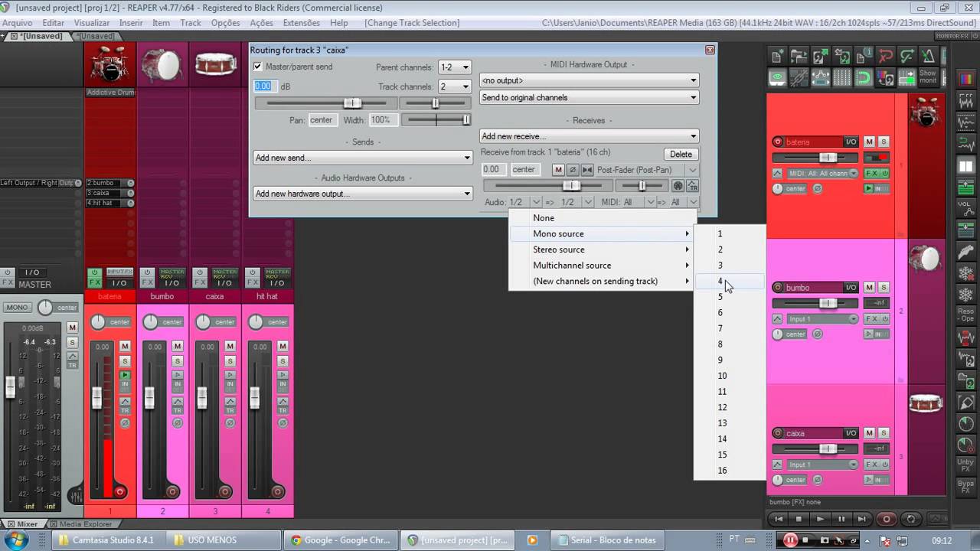This screenshot has height=551, width=980.
Task: Switch to the Media Explorer tab
Action: click(85, 524)
